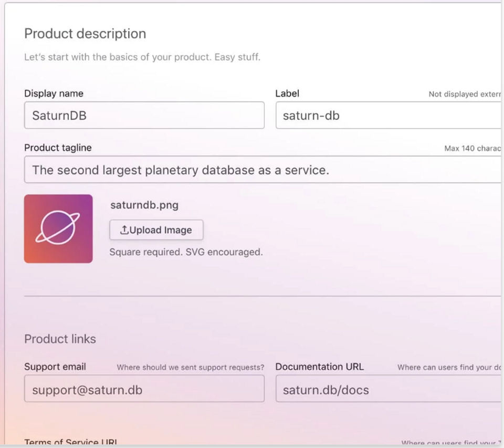
Task: Click the 'Let's start with the basics' subtitle
Action: (142, 57)
